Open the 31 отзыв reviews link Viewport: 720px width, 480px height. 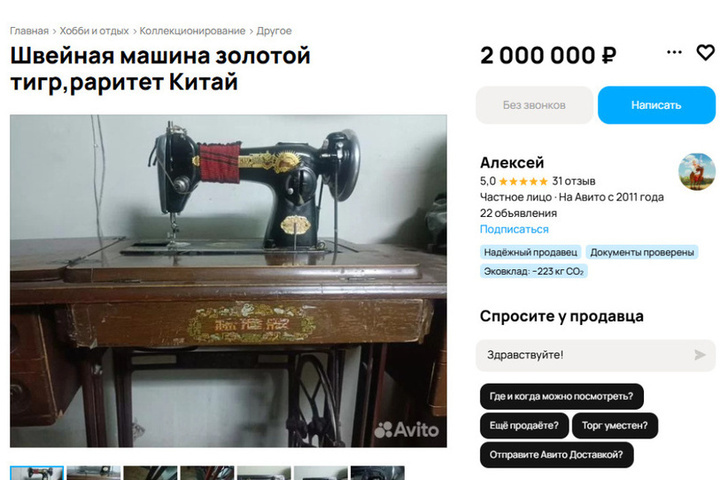574,181
